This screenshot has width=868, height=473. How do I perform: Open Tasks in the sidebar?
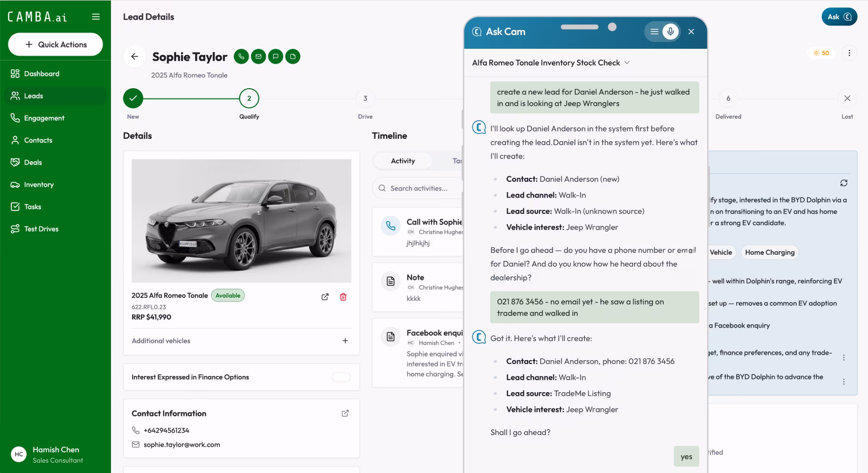tap(55, 207)
